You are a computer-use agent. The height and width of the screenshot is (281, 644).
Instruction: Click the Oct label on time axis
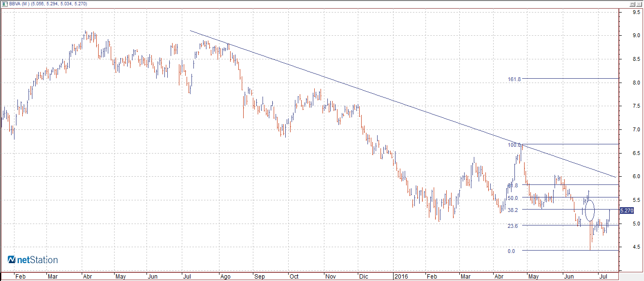[294, 277]
